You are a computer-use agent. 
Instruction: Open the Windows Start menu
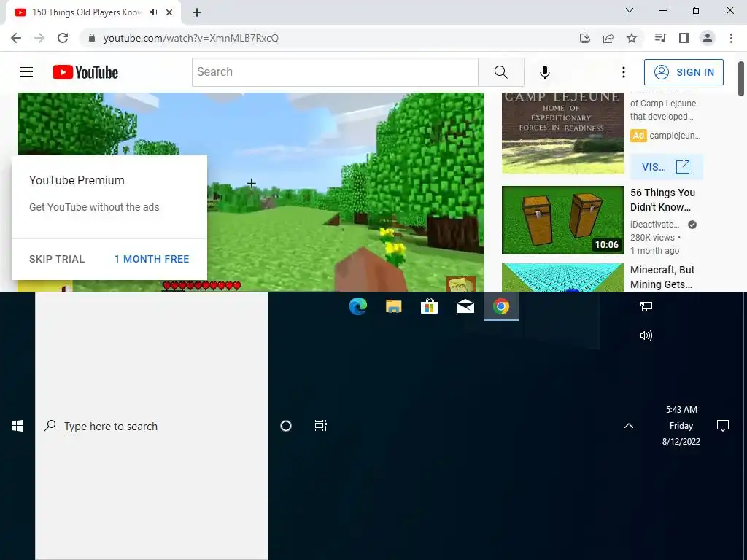18,426
